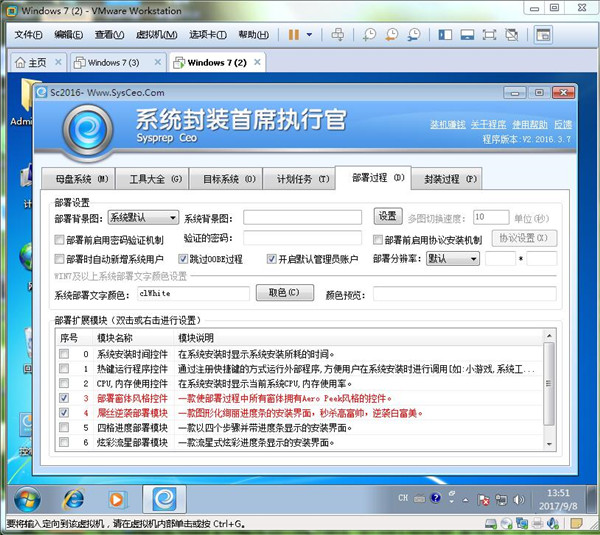Open the snapshot manager icon
The height and width of the screenshot is (535, 600).
point(414,35)
